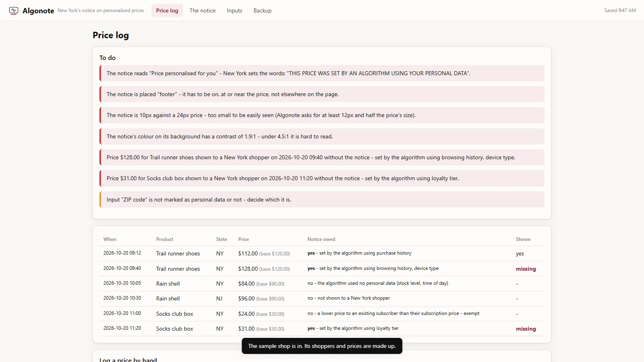Click the Saved 9:47 AM status
644x362 pixels.
(x=620, y=10)
